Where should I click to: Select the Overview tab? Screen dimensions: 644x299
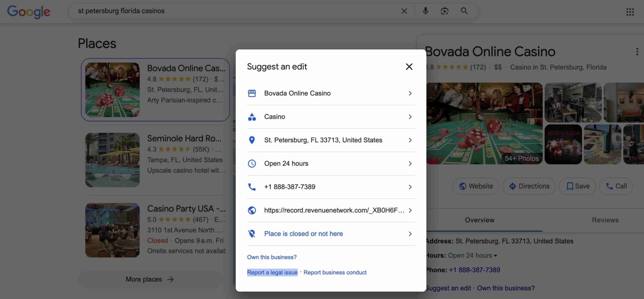pyautogui.click(x=479, y=220)
